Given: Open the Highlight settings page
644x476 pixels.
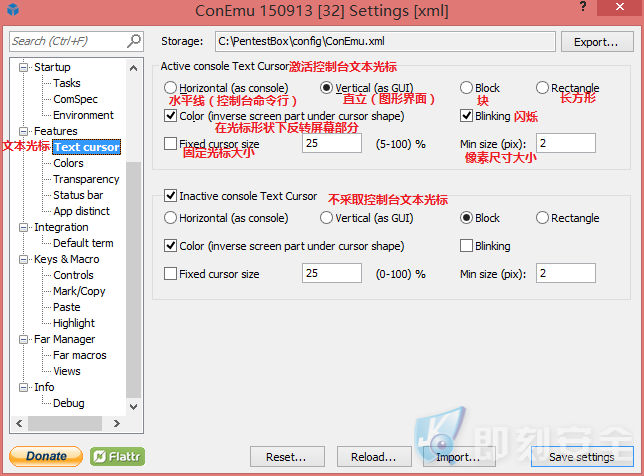Looking at the screenshot, I should pyautogui.click(x=74, y=323).
